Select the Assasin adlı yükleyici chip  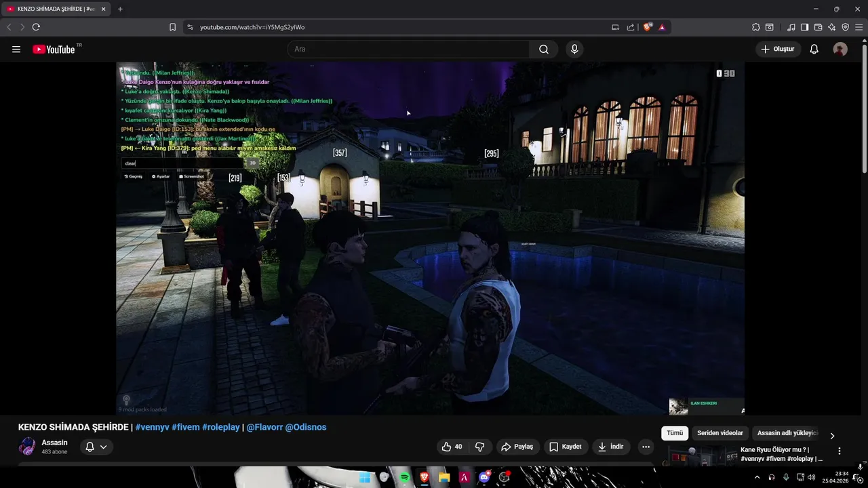(787, 433)
